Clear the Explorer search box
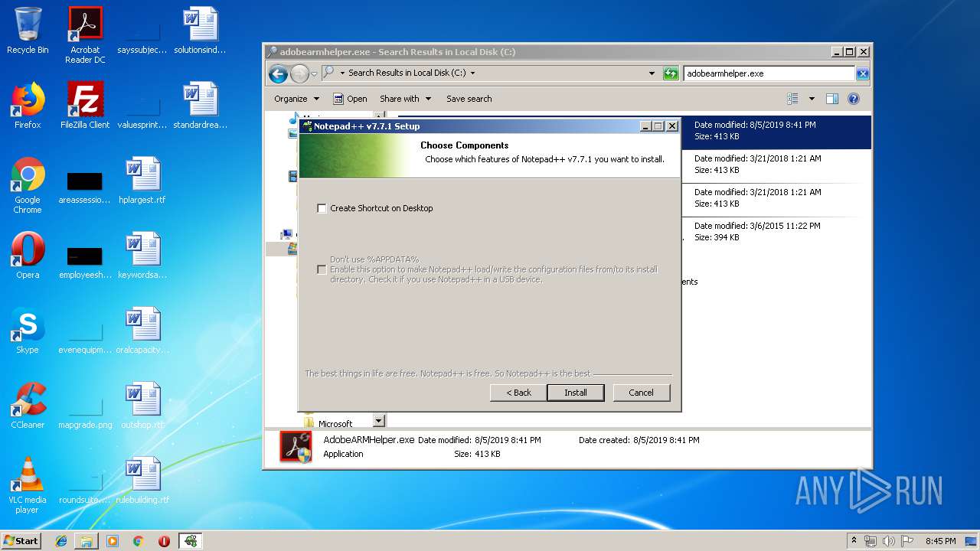 (x=863, y=73)
